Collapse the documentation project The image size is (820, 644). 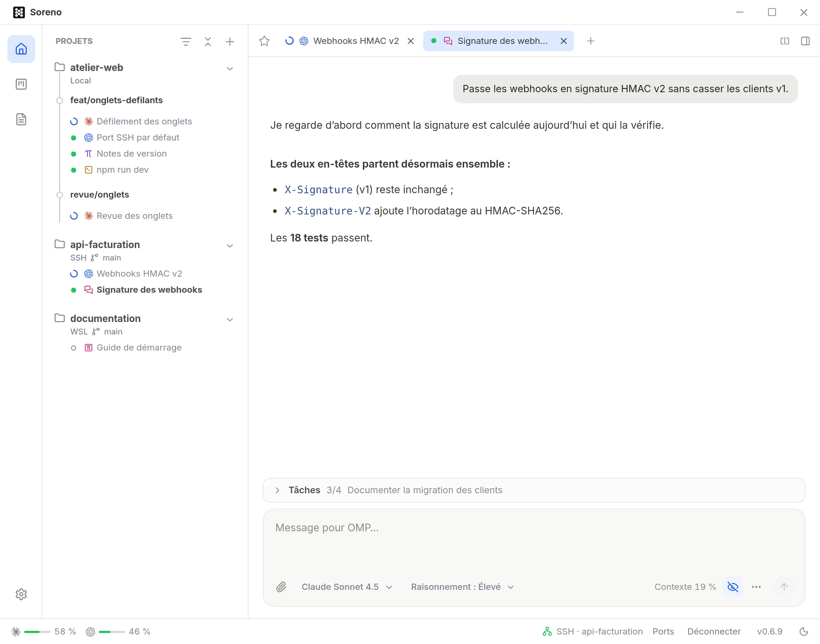pos(230,320)
